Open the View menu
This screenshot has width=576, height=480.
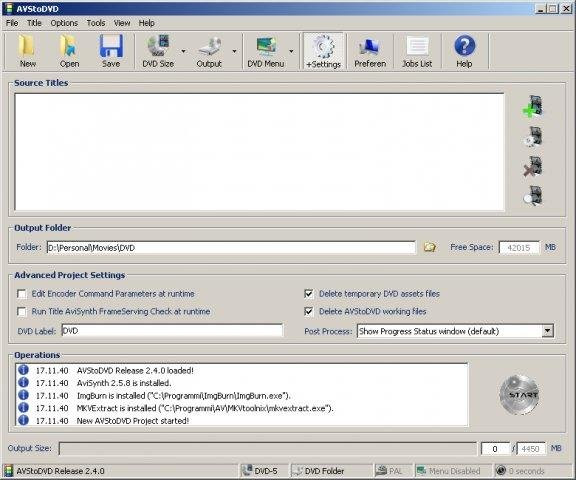pyautogui.click(x=122, y=23)
